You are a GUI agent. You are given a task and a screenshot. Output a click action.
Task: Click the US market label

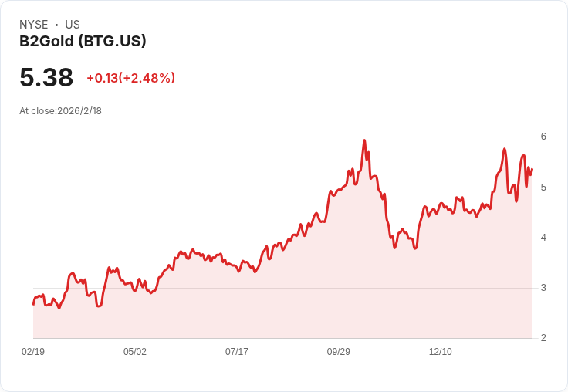[73, 25]
